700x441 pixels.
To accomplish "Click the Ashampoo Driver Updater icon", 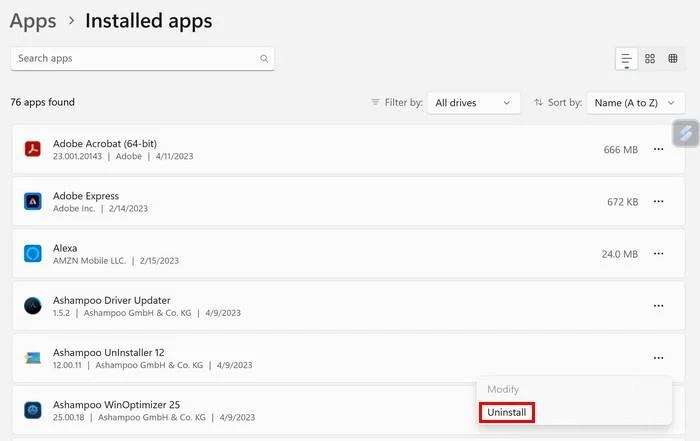I will tap(32, 306).
